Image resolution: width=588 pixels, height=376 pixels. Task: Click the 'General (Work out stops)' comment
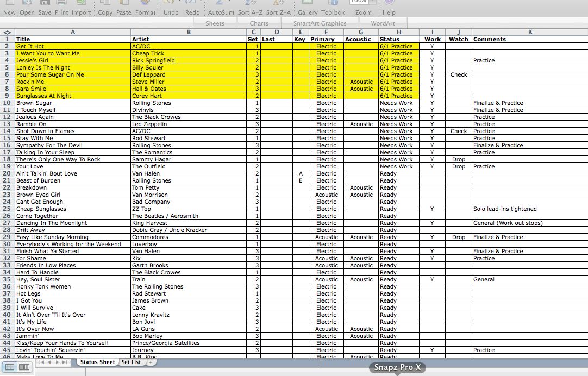click(x=530, y=223)
